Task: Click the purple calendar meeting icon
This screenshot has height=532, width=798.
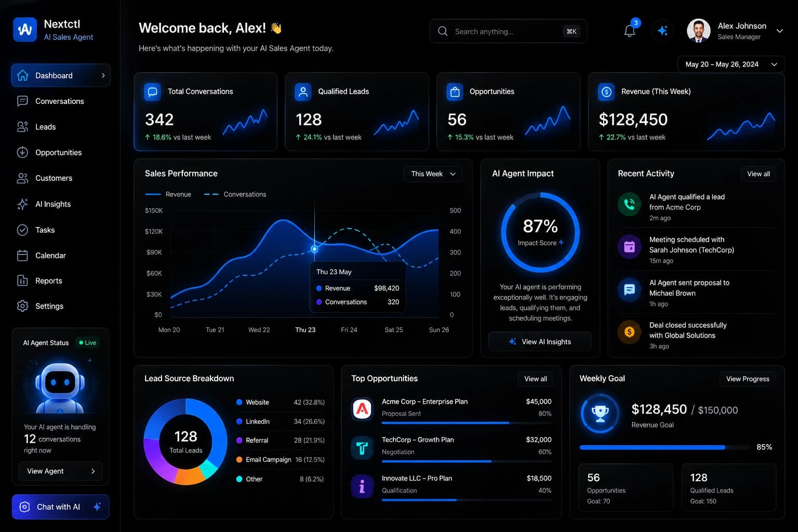Action: coord(629,247)
